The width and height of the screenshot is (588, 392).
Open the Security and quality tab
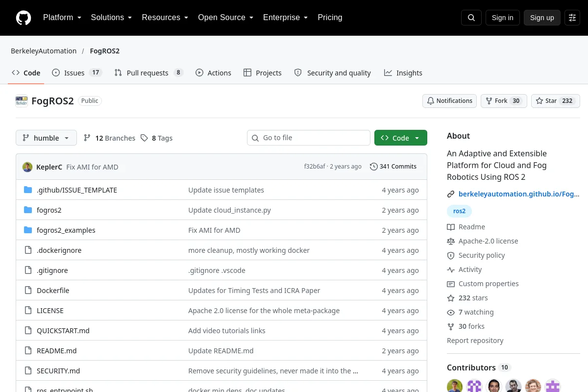pyautogui.click(x=332, y=73)
